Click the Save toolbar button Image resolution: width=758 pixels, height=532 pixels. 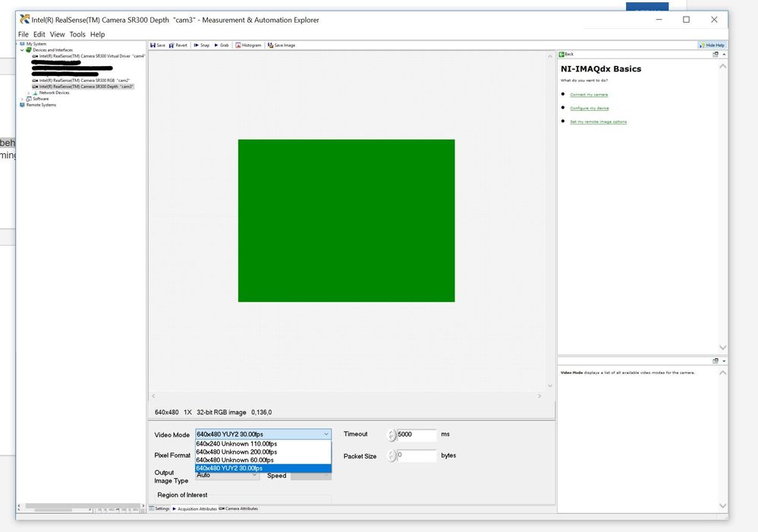coord(158,45)
